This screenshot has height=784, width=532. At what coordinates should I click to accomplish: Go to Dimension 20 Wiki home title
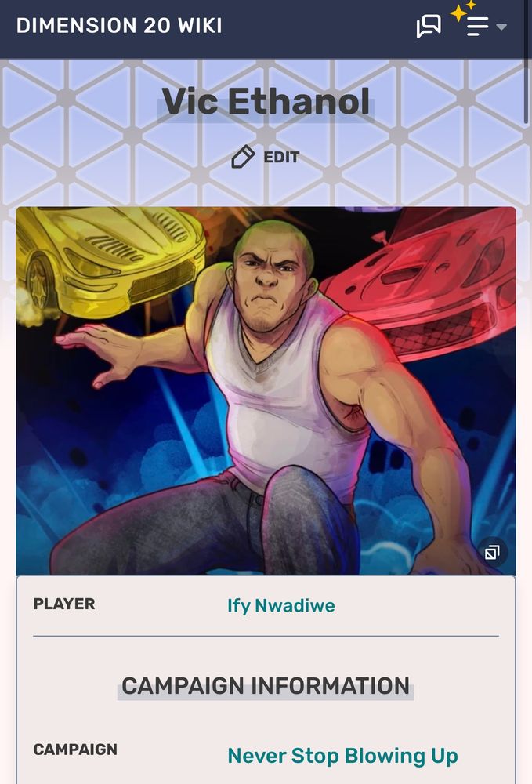pyautogui.click(x=119, y=26)
